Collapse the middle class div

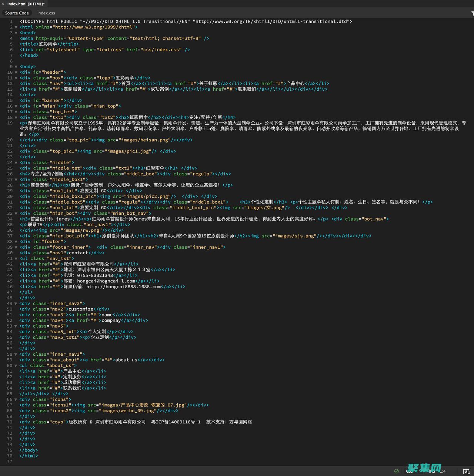tap(16, 162)
